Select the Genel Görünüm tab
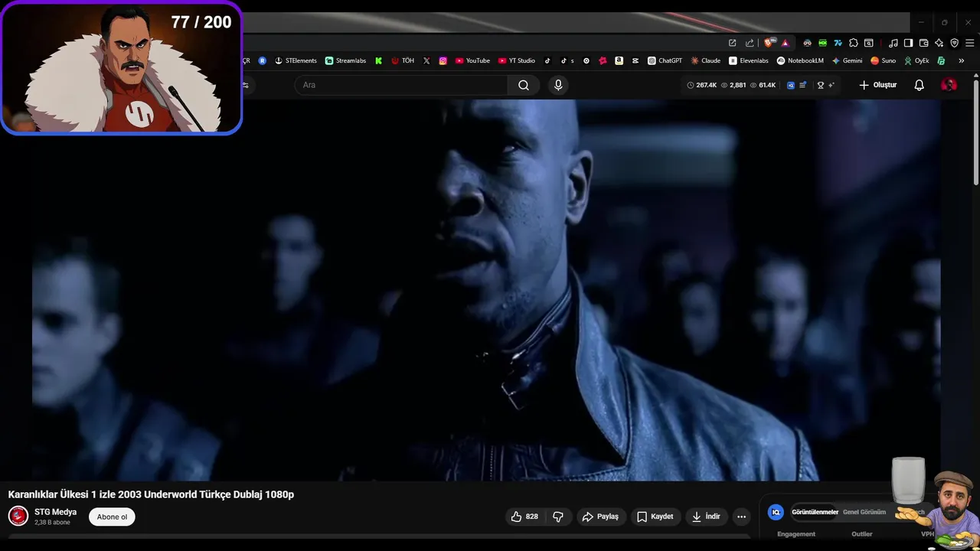980x551 pixels. pos(864,512)
